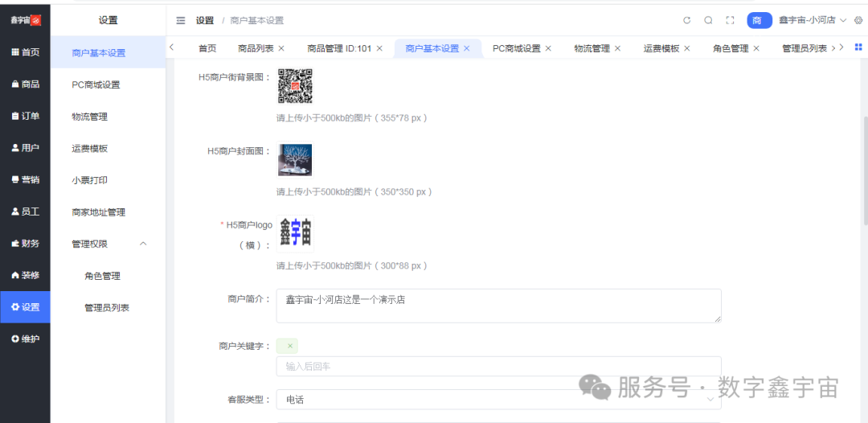Click the page vertical scrollbar

tap(865, 170)
